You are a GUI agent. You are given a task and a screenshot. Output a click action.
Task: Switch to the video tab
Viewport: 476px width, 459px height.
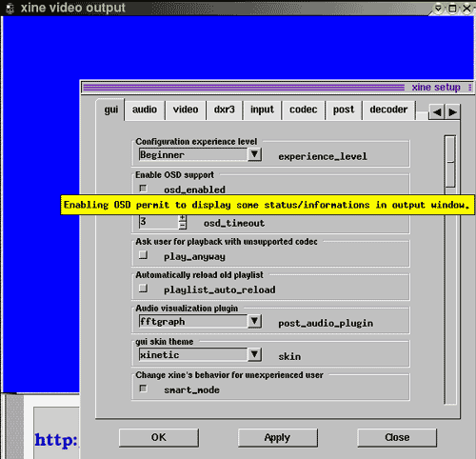coord(186,110)
